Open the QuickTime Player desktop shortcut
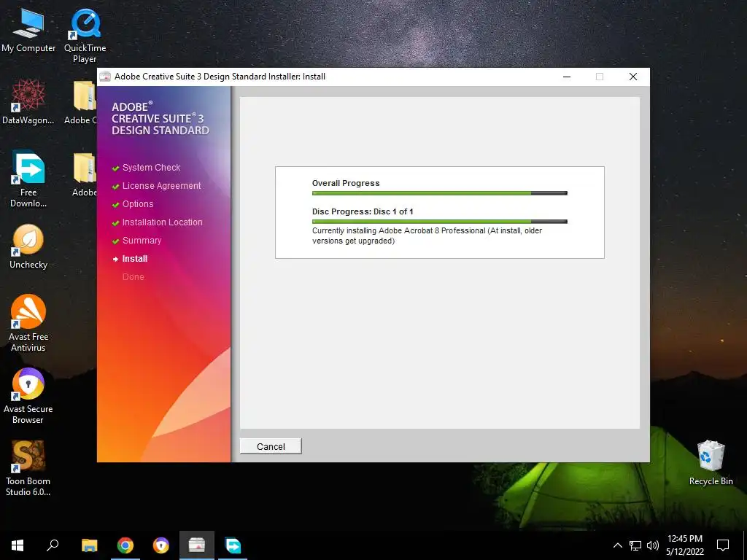This screenshot has width=747, height=560. [85, 36]
